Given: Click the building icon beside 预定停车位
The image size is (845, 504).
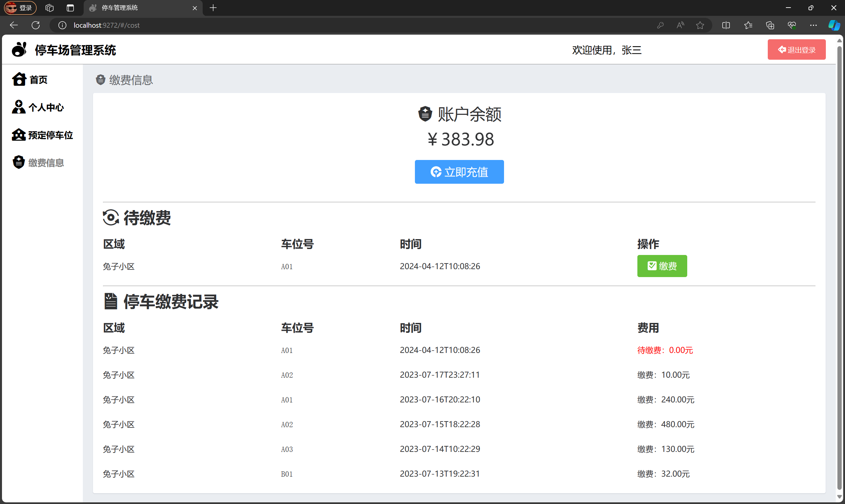Looking at the screenshot, I should click(19, 135).
